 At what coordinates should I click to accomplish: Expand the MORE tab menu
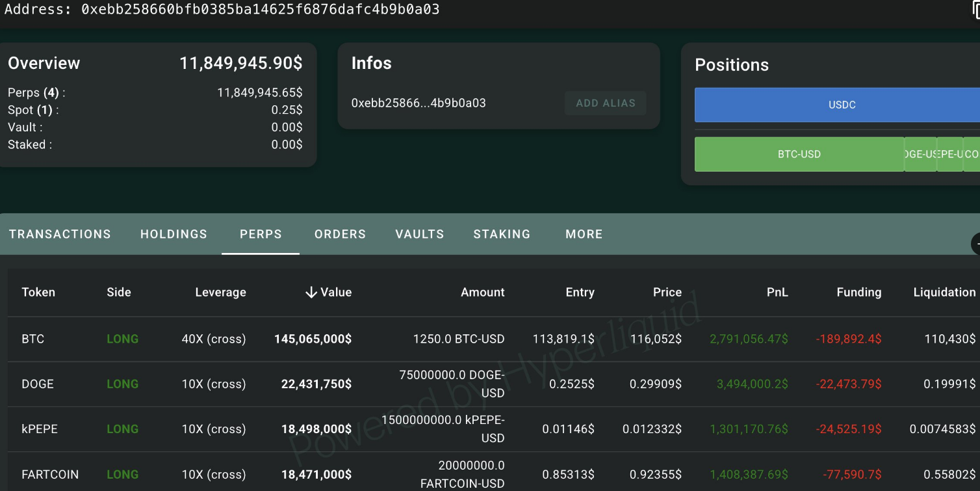tap(584, 234)
